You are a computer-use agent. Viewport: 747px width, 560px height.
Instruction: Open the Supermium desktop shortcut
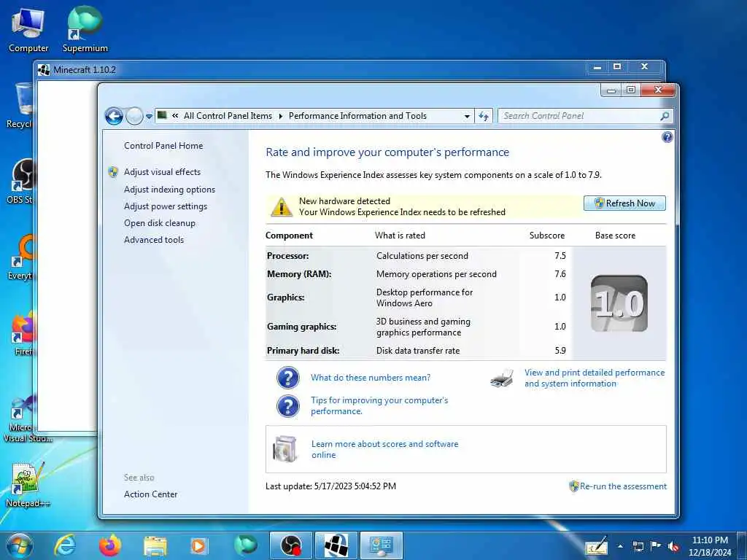click(85, 29)
